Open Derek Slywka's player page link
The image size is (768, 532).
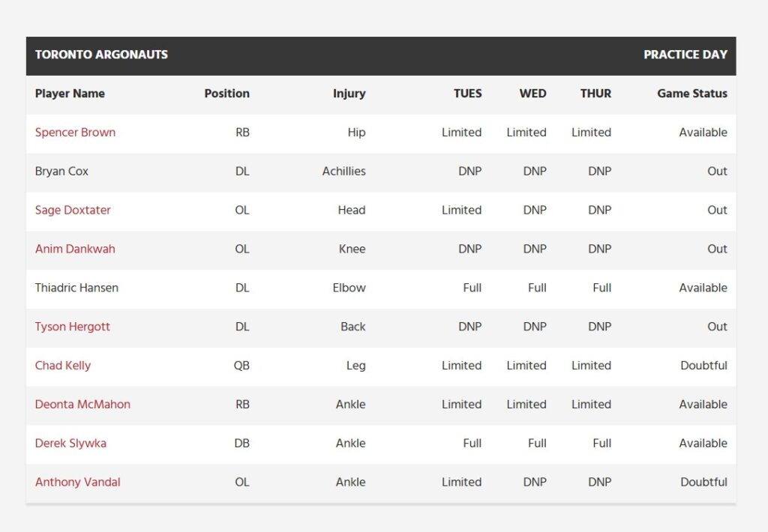click(x=70, y=444)
